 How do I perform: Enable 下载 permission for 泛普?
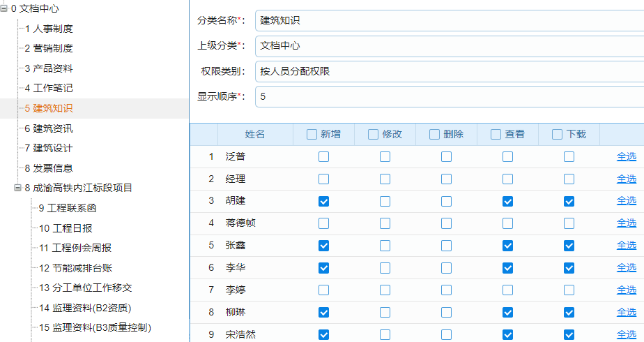(569, 157)
